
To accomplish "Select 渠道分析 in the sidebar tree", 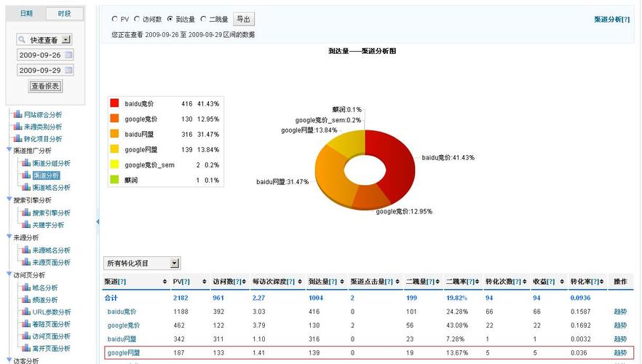I will pyautogui.click(x=47, y=175).
